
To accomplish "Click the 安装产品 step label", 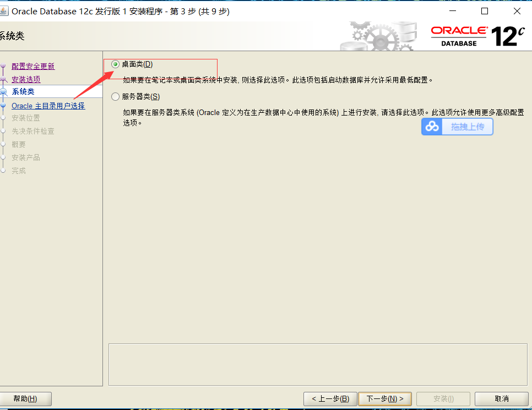I will 26,158.
